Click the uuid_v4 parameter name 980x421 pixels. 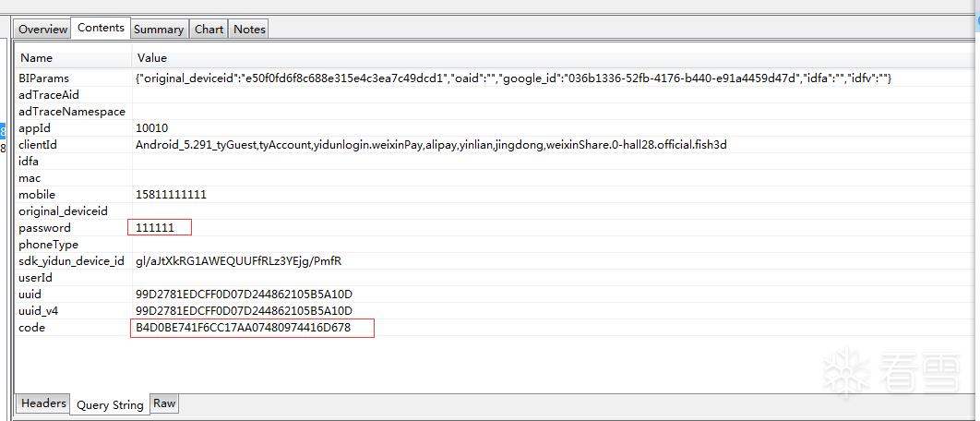39,311
